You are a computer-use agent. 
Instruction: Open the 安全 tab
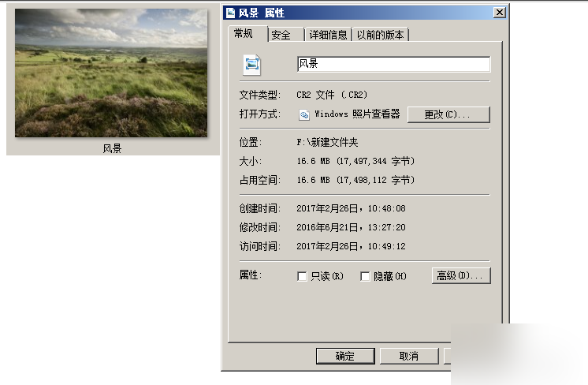(281, 35)
